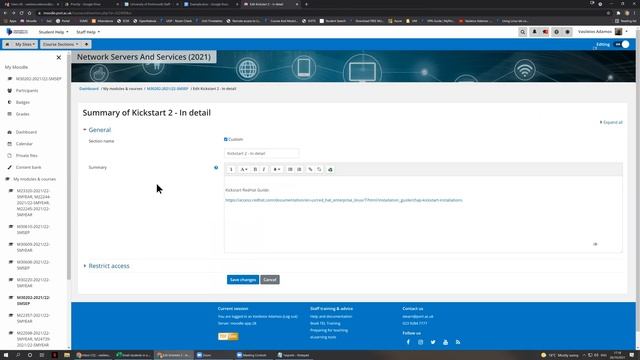Open the messages icon with red badge
This screenshot has width=640, height=360.
point(545,32)
